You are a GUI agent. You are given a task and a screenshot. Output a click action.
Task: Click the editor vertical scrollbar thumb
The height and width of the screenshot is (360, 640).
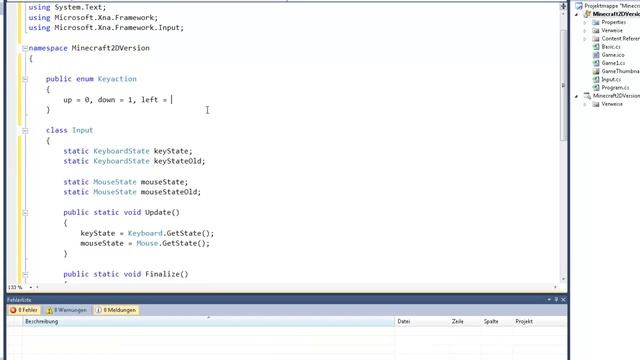click(x=563, y=85)
